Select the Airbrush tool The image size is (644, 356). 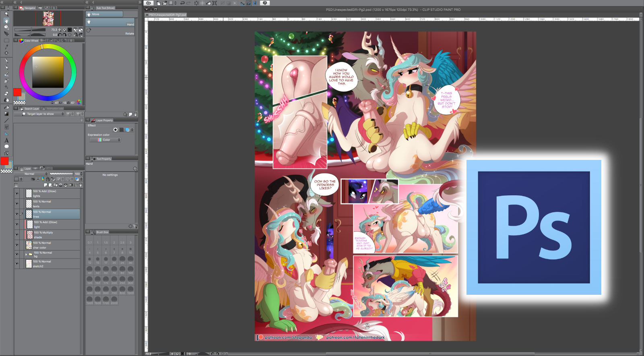[x=6, y=81]
